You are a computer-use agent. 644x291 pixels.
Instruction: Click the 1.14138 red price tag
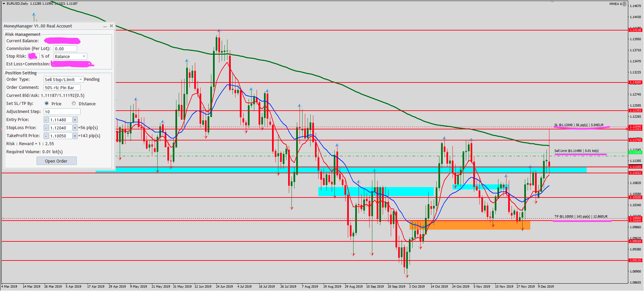635,30
